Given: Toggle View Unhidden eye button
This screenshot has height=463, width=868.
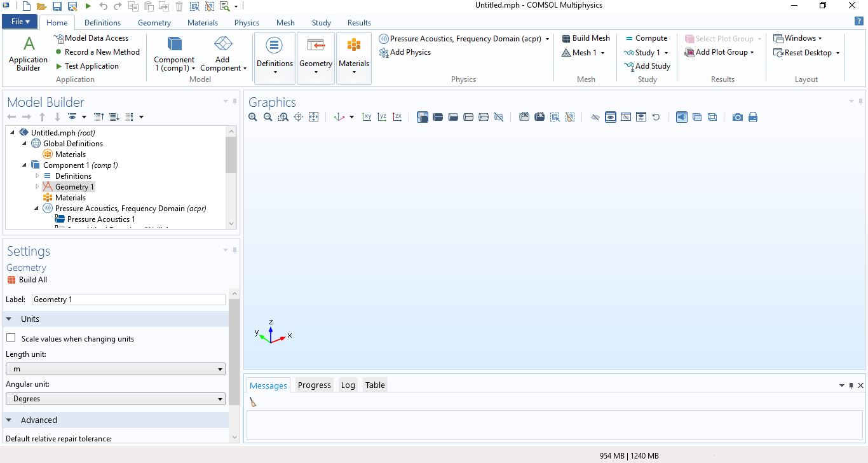Looking at the screenshot, I should 611,117.
